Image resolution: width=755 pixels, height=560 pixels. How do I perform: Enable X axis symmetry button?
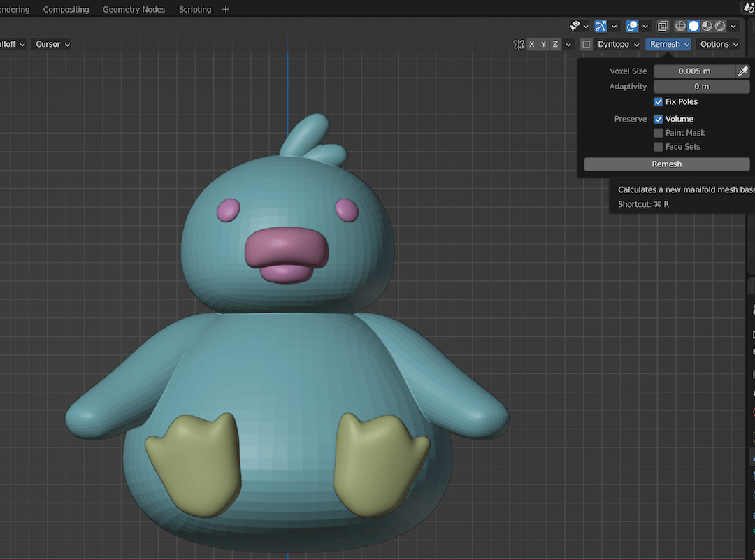531,44
